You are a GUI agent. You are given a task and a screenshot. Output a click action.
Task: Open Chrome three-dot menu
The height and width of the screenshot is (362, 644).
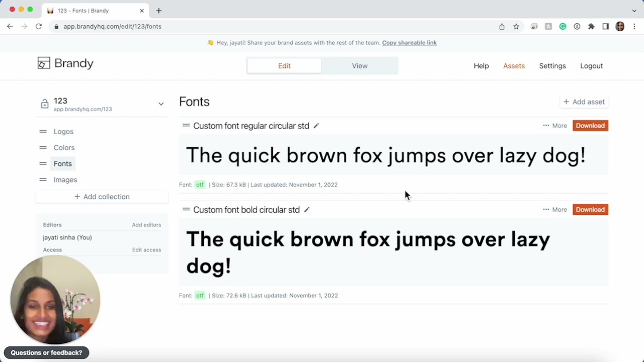(634, 27)
